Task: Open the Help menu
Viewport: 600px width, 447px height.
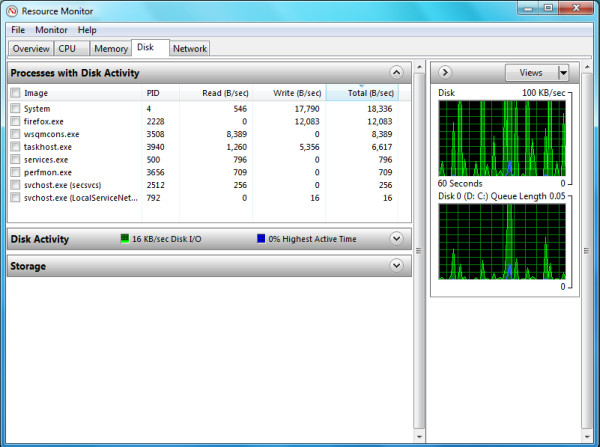Action: tap(87, 30)
